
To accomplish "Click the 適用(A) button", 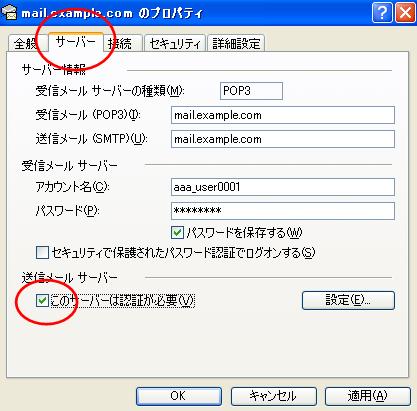I will 368,396.
